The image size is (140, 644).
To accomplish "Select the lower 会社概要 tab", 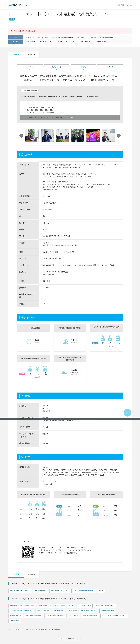I will (x=16, y=574).
